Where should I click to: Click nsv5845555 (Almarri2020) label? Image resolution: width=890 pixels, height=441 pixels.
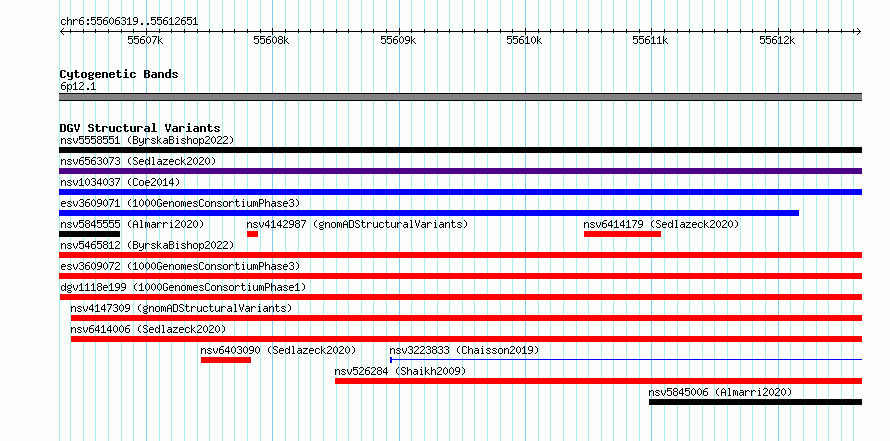pyautogui.click(x=132, y=224)
